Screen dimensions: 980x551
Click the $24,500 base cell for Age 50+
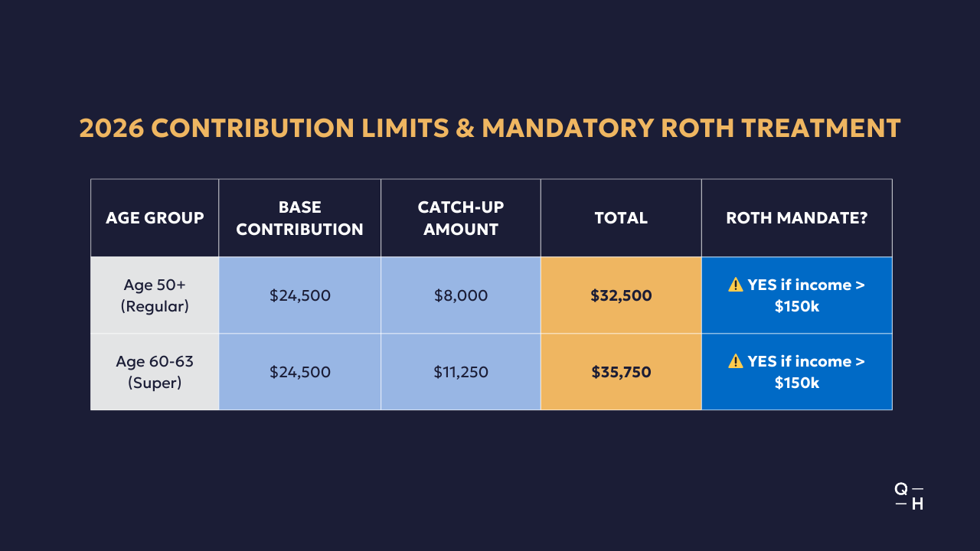(300, 295)
